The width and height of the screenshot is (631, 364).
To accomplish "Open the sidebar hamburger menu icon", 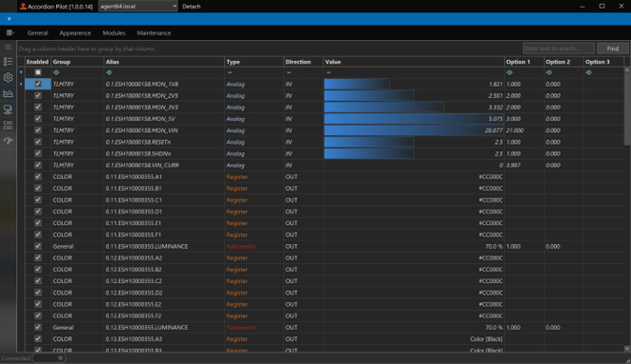I will tap(8, 47).
